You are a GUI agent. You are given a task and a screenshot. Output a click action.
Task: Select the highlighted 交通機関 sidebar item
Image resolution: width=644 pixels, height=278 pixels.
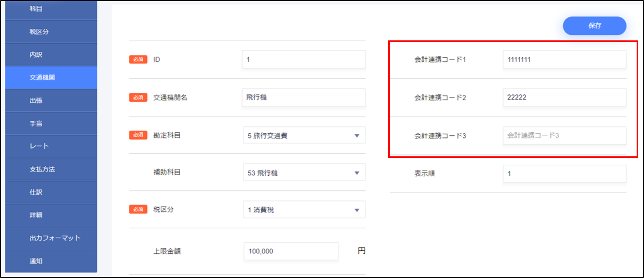pos(51,78)
